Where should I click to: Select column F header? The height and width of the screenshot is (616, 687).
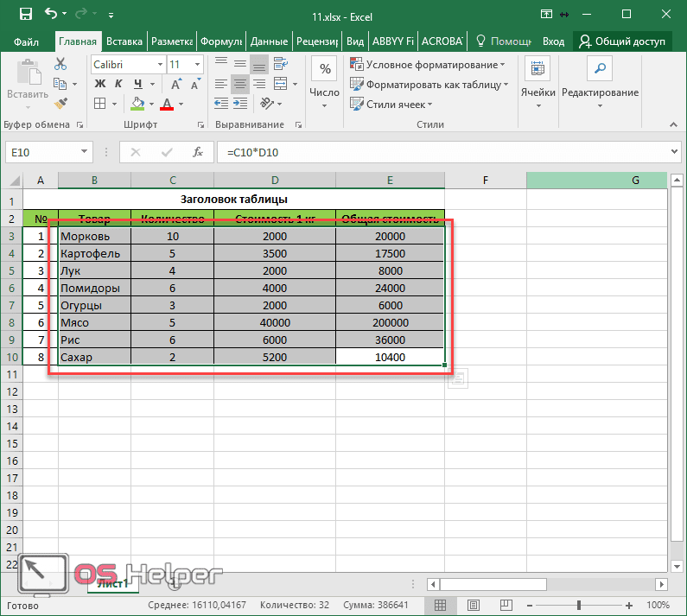point(486,180)
